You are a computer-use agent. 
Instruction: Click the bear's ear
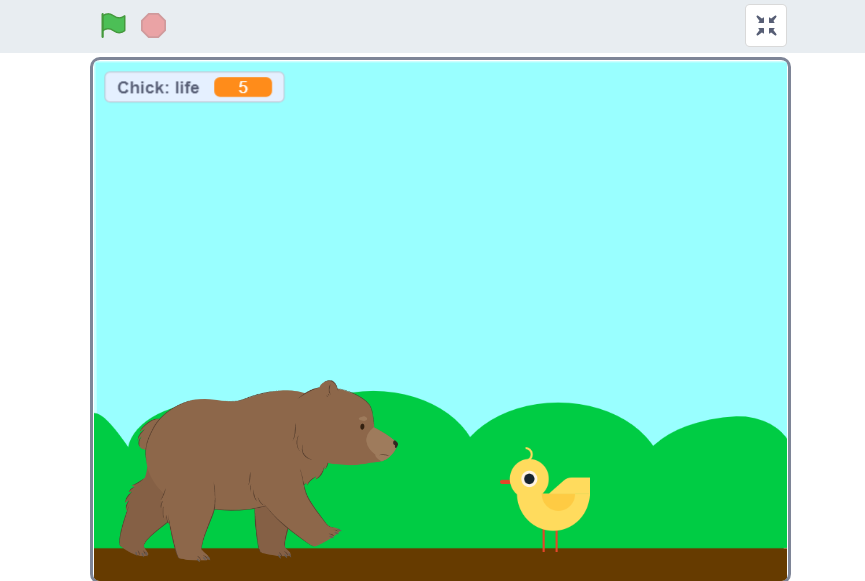(328, 388)
